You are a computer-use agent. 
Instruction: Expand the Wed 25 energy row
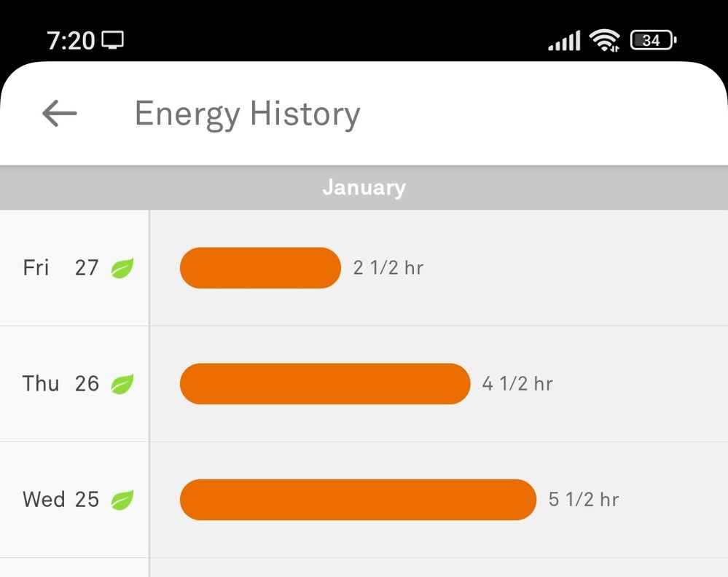tap(364, 500)
